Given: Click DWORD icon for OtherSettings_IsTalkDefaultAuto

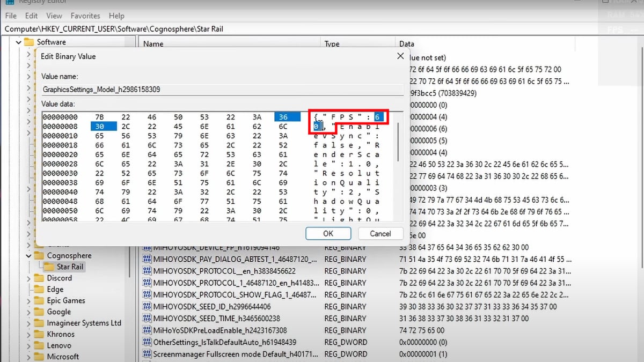Looking at the screenshot, I should click(147, 342).
